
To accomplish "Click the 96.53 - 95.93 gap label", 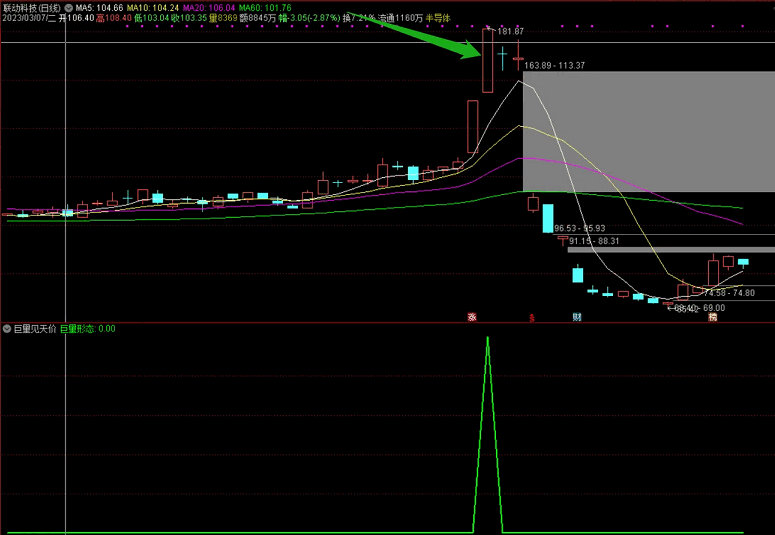I will coord(580,228).
